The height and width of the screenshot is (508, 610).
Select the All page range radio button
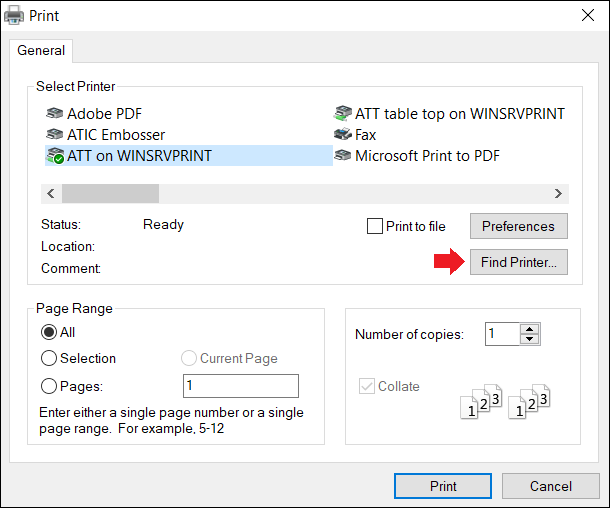point(49,332)
